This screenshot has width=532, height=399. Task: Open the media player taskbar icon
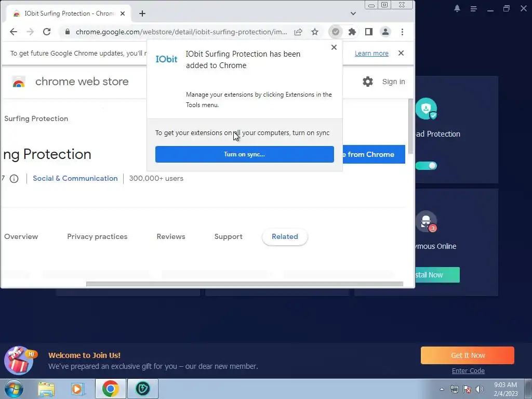pos(78,389)
